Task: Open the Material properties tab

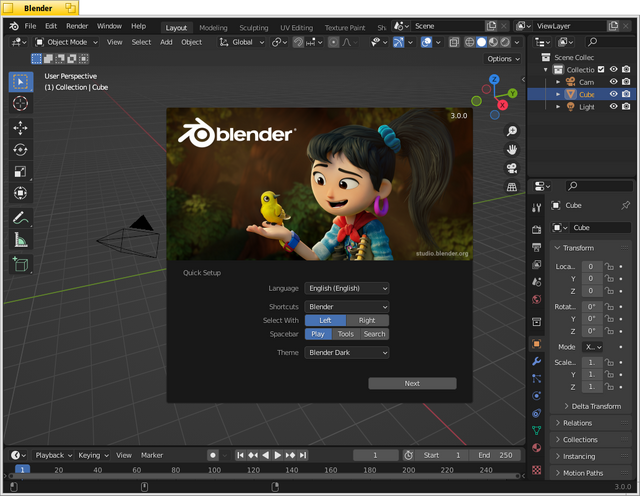Action: [x=537, y=447]
